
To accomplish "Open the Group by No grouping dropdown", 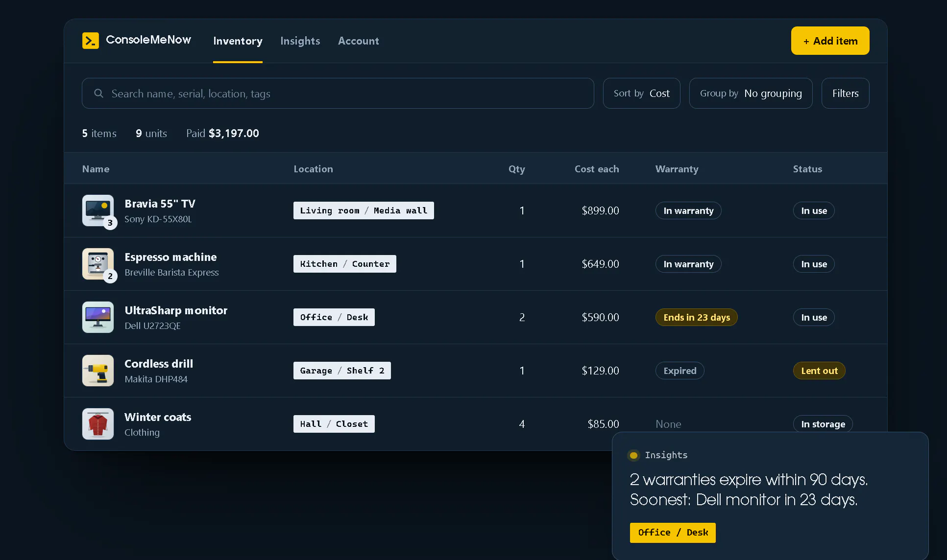I will 751,93.
